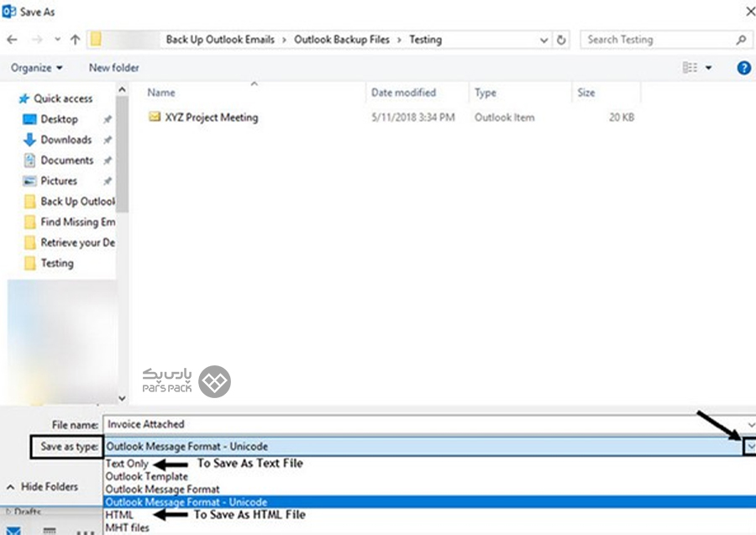Screen dimensions: 756x535
Task: Close the Save As dialog
Action: click(750, 12)
